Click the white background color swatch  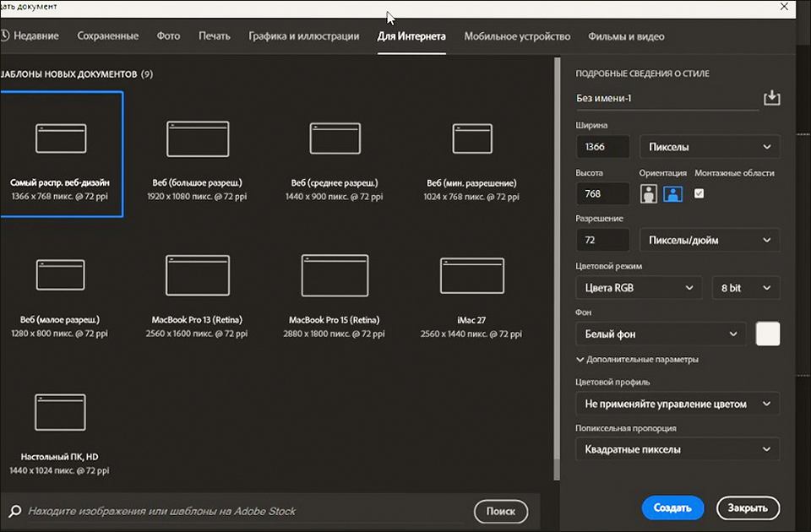coord(768,334)
